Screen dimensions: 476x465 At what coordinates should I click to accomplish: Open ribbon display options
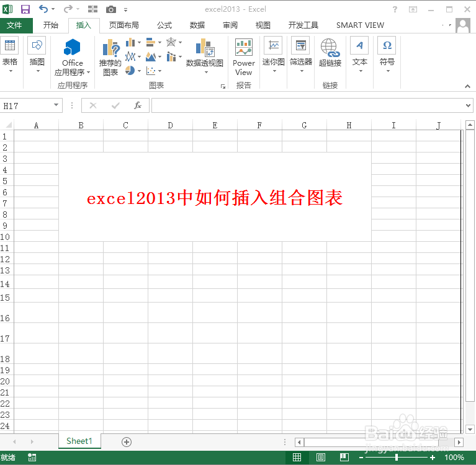(413, 9)
